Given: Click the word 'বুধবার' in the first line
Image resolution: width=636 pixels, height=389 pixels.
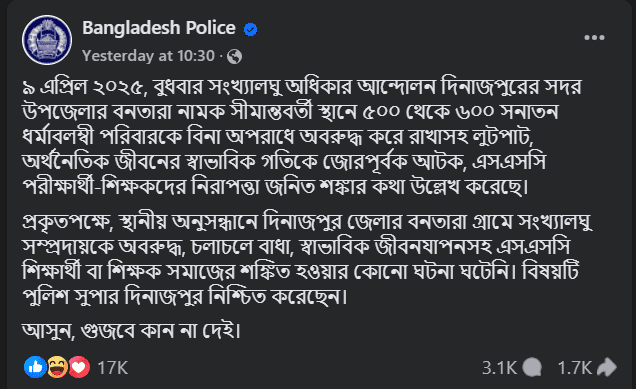Looking at the screenshot, I should (177, 87).
